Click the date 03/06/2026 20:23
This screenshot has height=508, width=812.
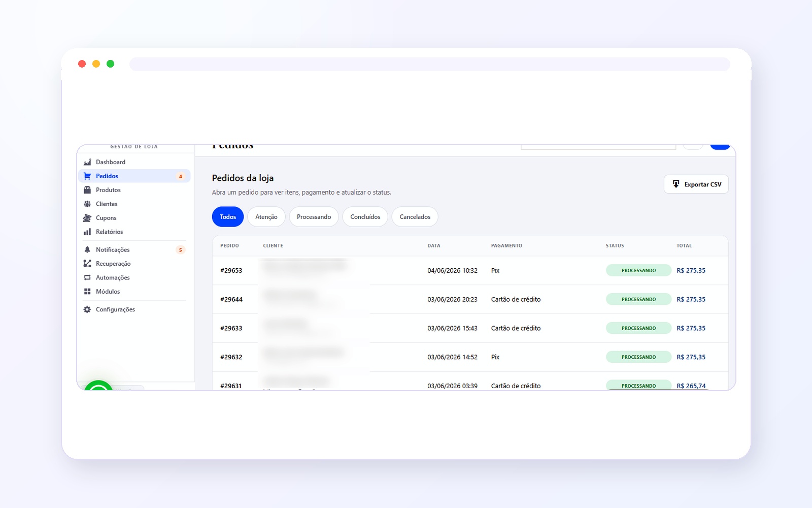point(452,300)
